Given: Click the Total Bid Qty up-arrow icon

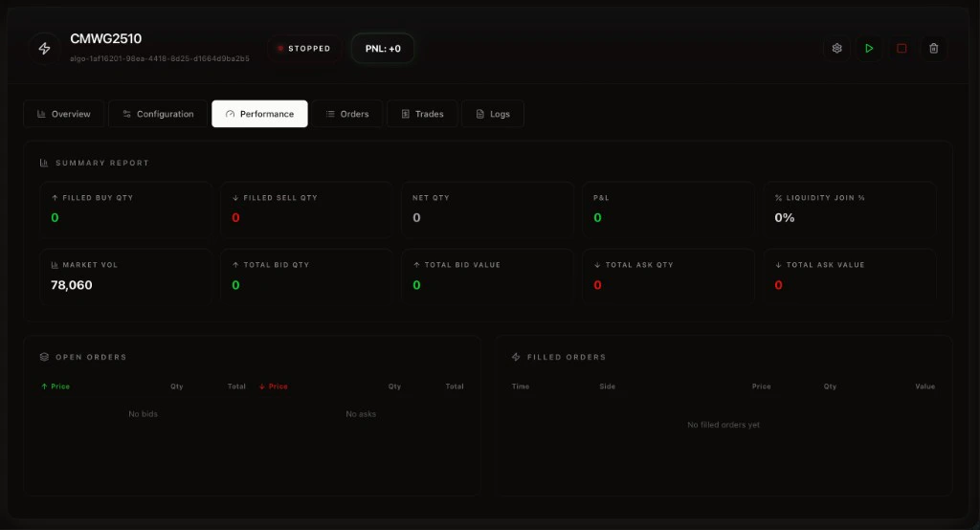Looking at the screenshot, I should tap(235, 265).
